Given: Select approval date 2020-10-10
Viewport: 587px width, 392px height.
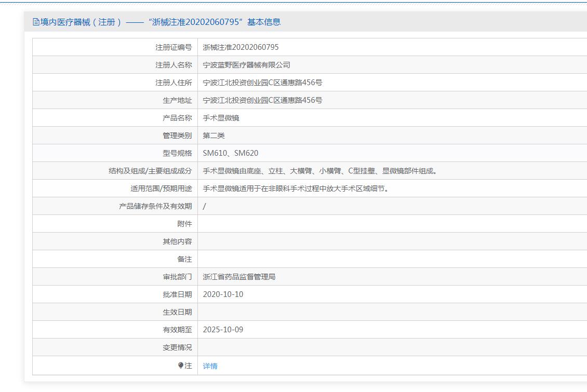Looking at the screenshot, I should click(x=223, y=294).
